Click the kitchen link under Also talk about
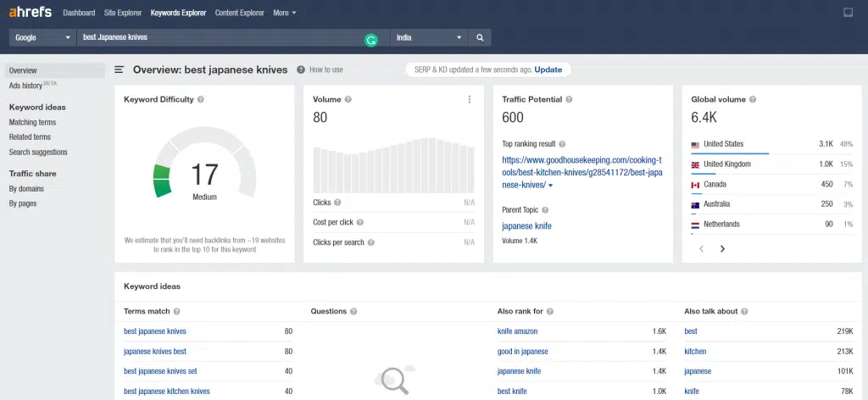This screenshot has width=868, height=400. click(x=695, y=352)
